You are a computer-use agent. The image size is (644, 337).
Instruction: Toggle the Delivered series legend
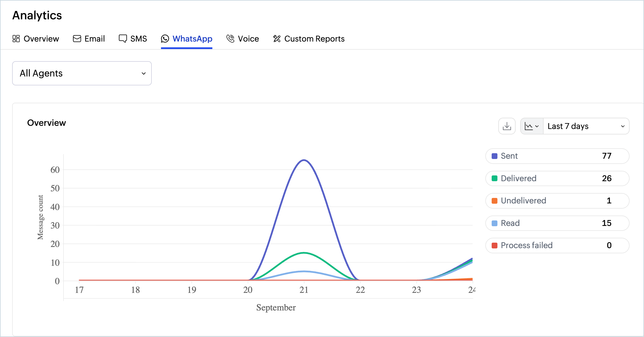click(557, 178)
